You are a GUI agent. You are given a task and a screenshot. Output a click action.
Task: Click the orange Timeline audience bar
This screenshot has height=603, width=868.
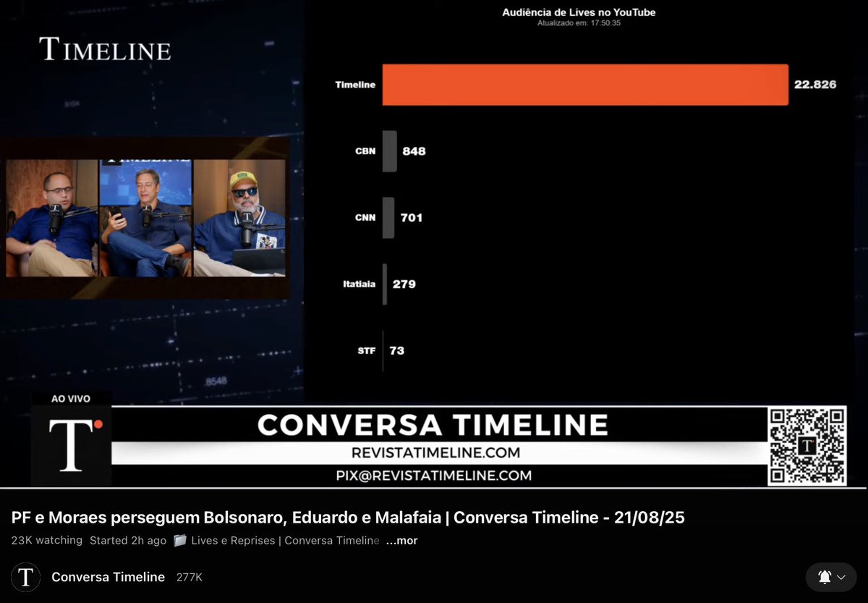tap(585, 85)
